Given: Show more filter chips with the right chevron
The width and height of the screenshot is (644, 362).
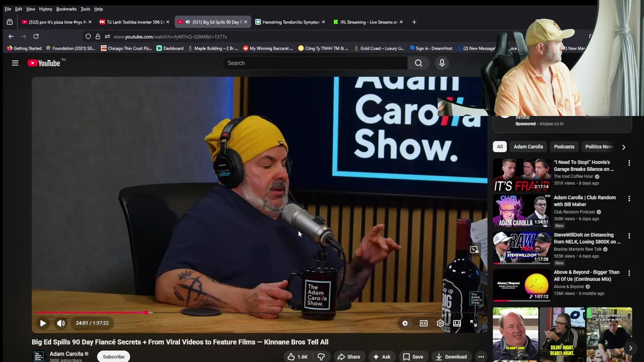Looking at the screenshot, I should pyautogui.click(x=623, y=147).
